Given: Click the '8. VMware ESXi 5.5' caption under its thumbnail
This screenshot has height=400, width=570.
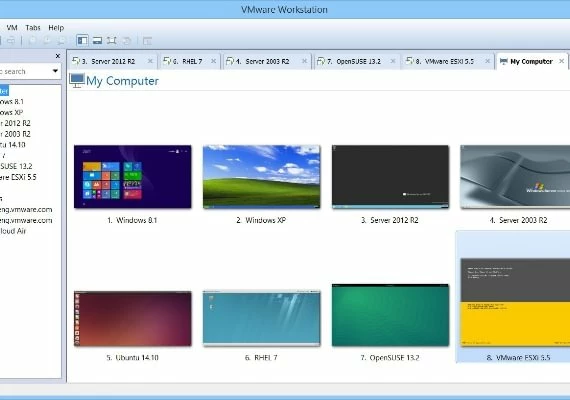Looking at the screenshot, I should 518,357.
